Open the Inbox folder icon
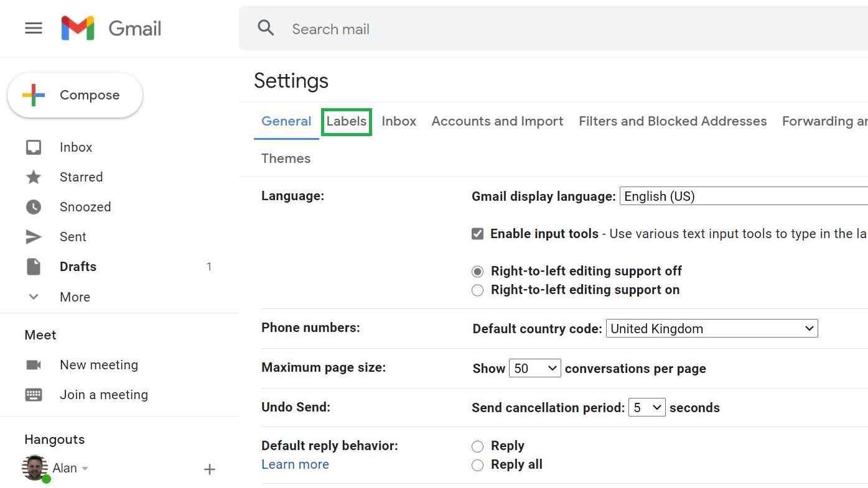 [34, 147]
